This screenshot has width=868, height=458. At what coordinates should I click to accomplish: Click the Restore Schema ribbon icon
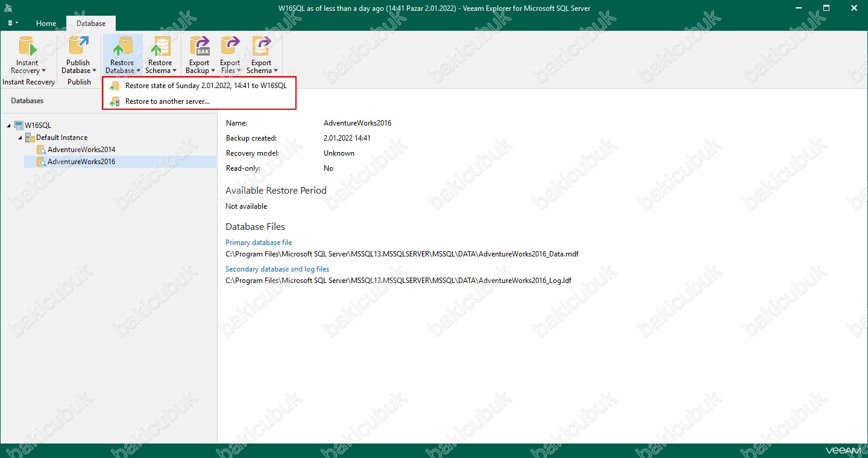tap(160, 46)
